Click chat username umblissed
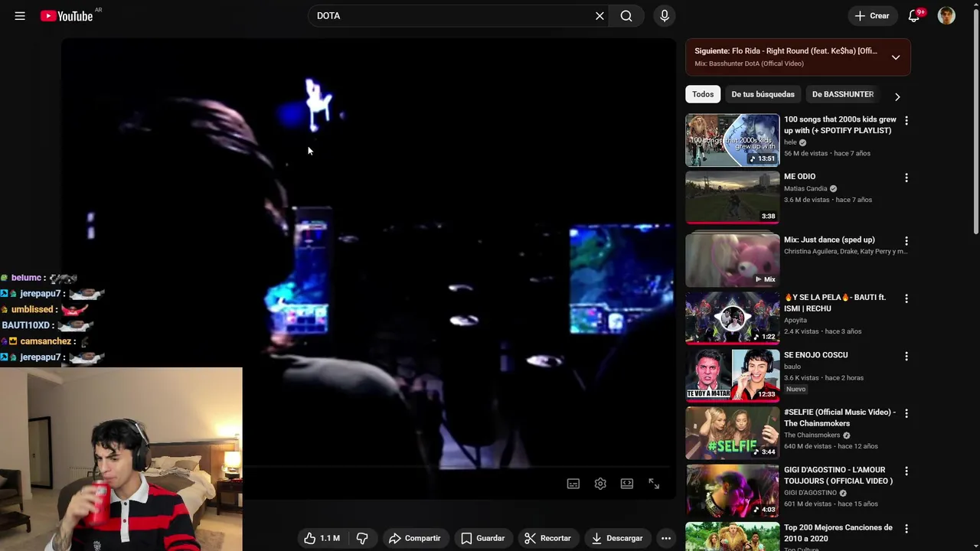This screenshot has width=980, height=551. tap(32, 309)
